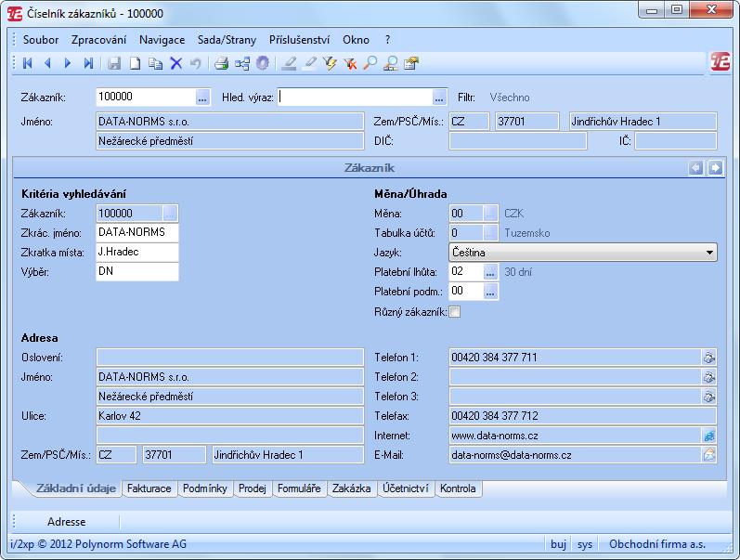Open the Tabulka účtů lookup button
The width and height of the screenshot is (740, 560).
point(490,233)
